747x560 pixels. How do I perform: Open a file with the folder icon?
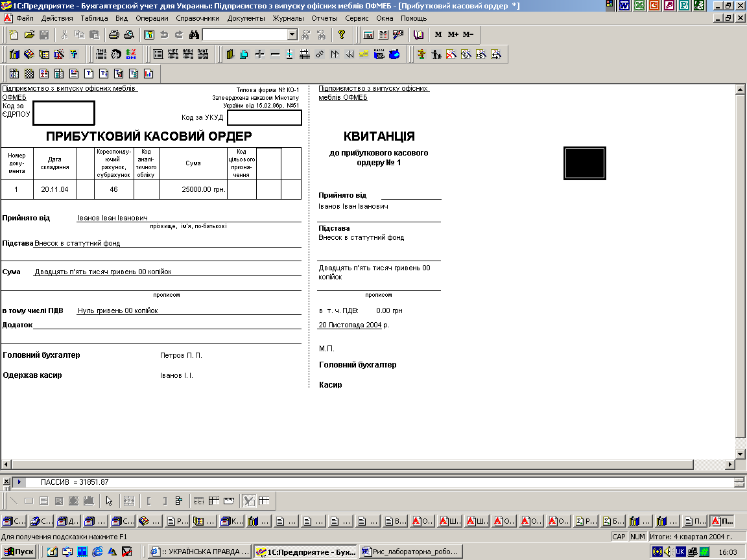pyautogui.click(x=29, y=34)
